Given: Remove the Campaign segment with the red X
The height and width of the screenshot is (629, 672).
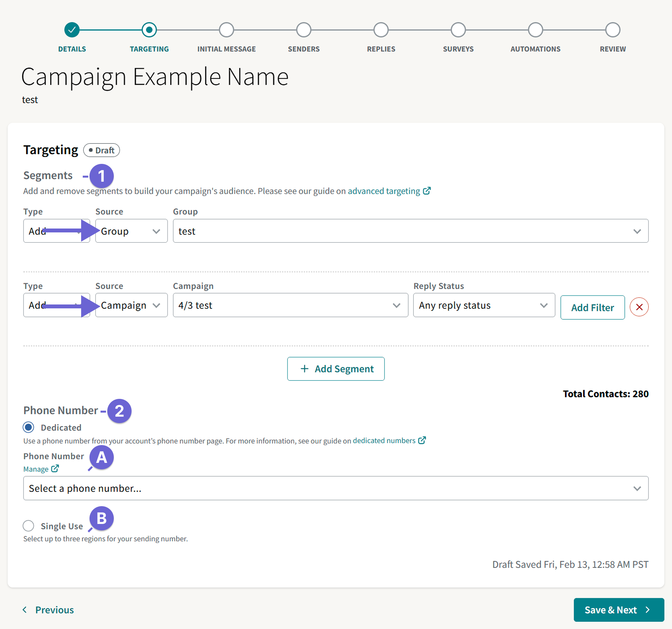Looking at the screenshot, I should [639, 306].
